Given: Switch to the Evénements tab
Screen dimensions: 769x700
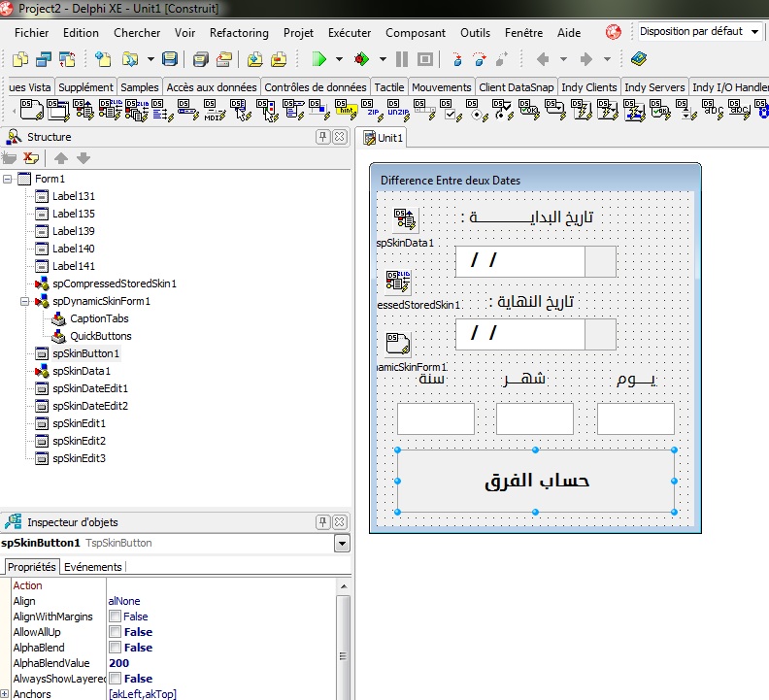Looking at the screenshot, I should (92, 567).
